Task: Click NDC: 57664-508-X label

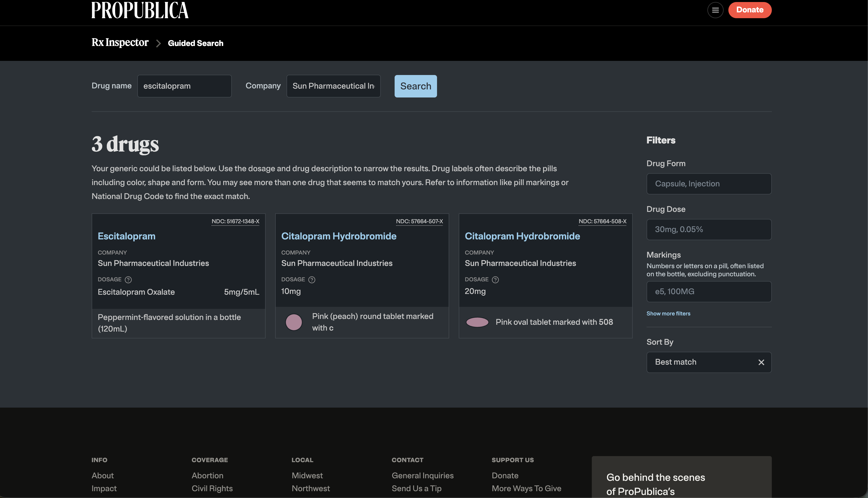Action: [x=602, y=221]
